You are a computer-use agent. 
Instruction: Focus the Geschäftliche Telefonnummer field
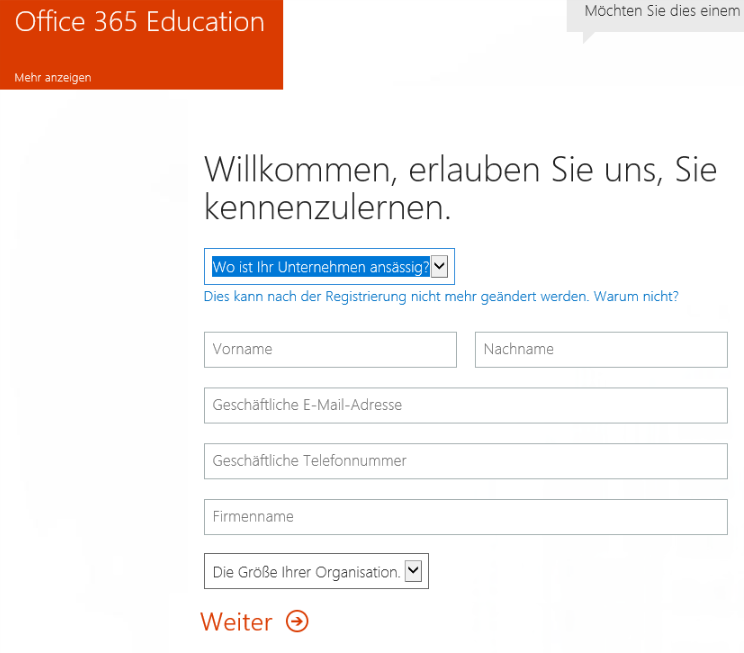pyautogui.click(x=465, y=461)
